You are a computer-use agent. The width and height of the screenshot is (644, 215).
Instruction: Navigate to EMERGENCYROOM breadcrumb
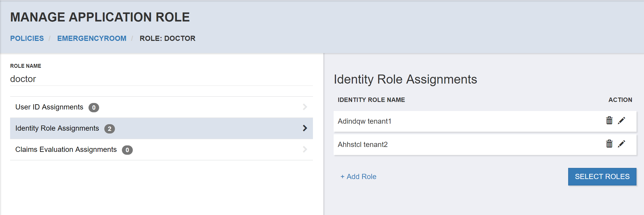tap(92, 38)
